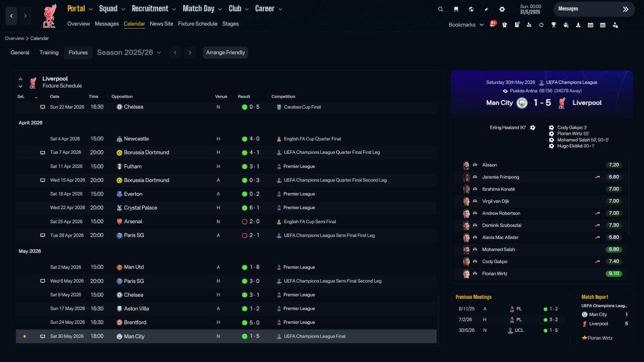644x362 pixels.
Task: Switch to the Stages tab
Action: point(230,24)
